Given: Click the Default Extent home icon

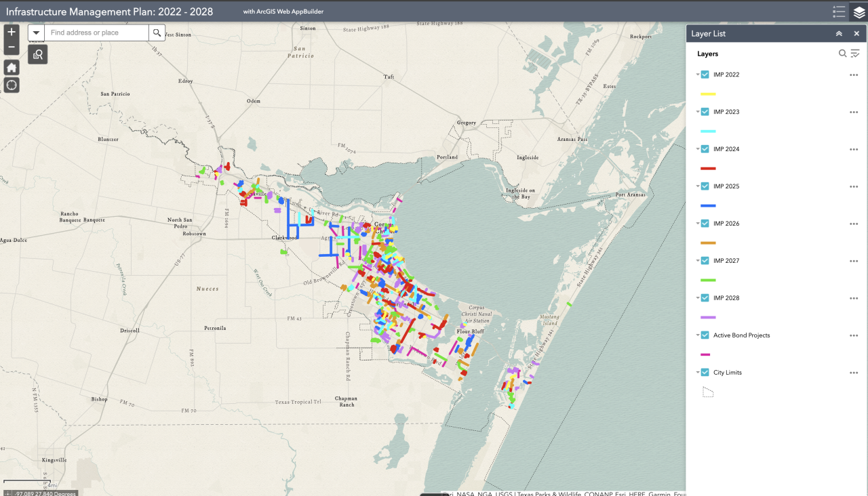Looking at the screenshot, I should pyautogui.click(x=11, y=67).
